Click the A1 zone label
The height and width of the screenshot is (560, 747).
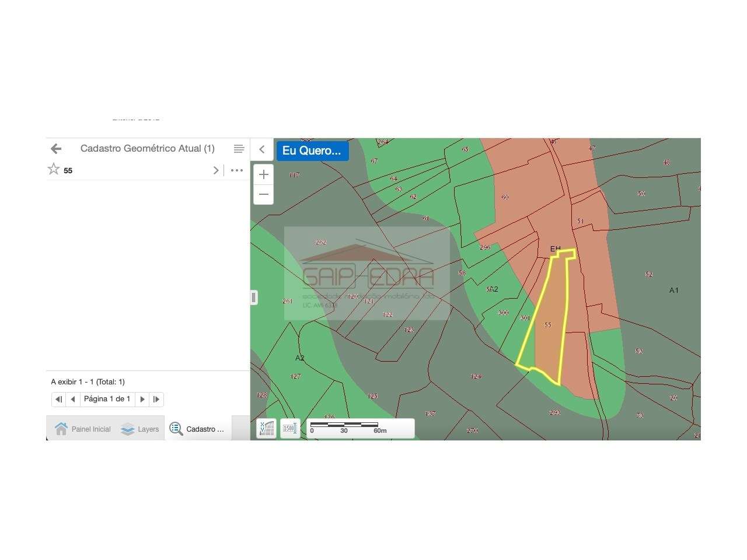pyautogui.click(x=674, y=290)
